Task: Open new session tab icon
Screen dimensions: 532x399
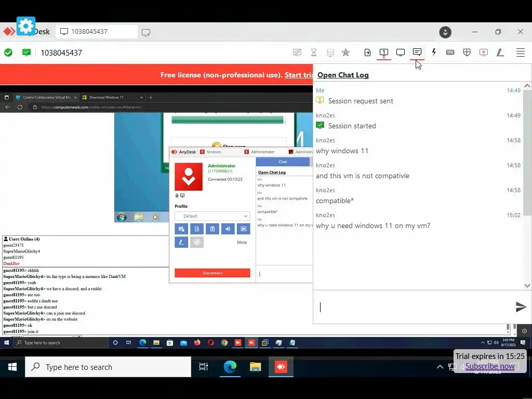Action: point(146,33)
